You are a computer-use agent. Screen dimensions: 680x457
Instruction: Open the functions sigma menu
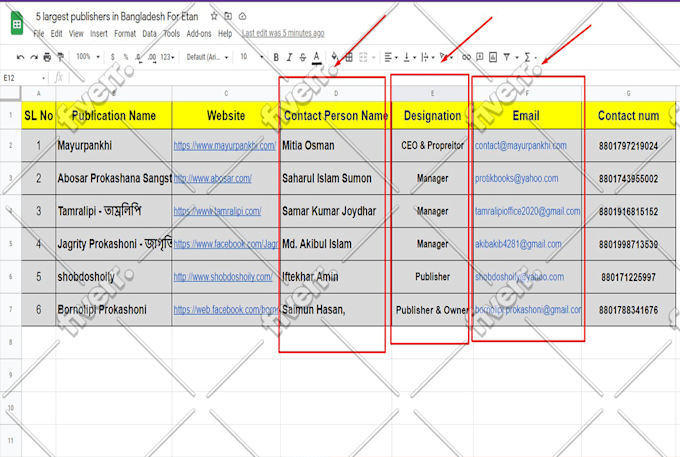coord(528,57)
